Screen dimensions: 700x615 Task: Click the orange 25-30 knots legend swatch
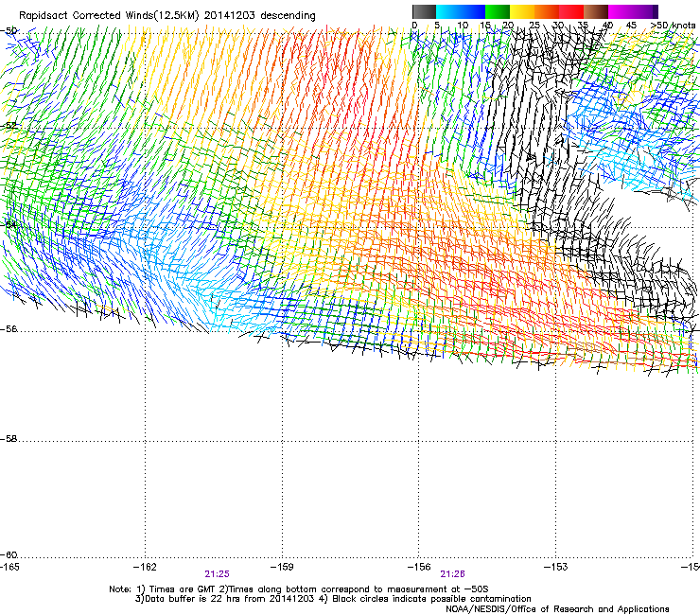click(547, 11)
